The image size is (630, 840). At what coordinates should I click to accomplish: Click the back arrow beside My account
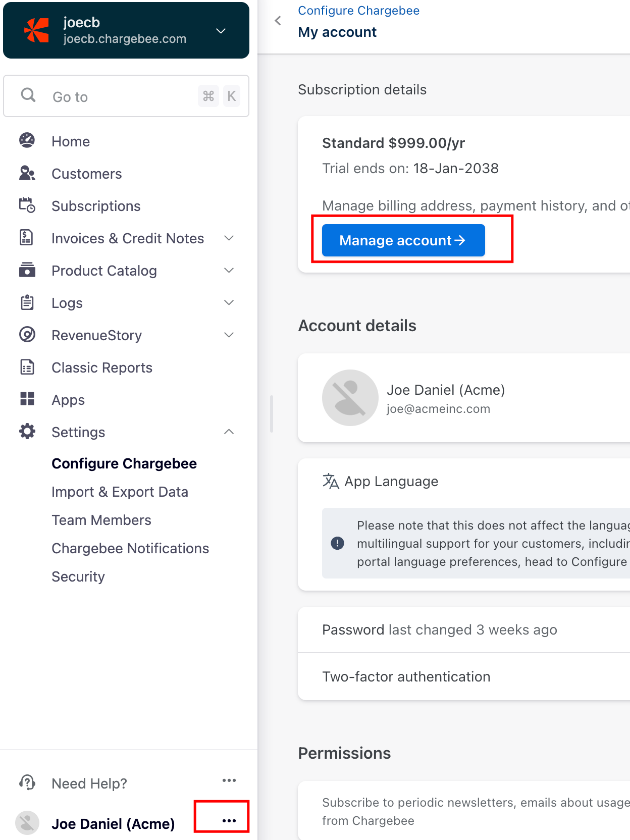[278, 21]
